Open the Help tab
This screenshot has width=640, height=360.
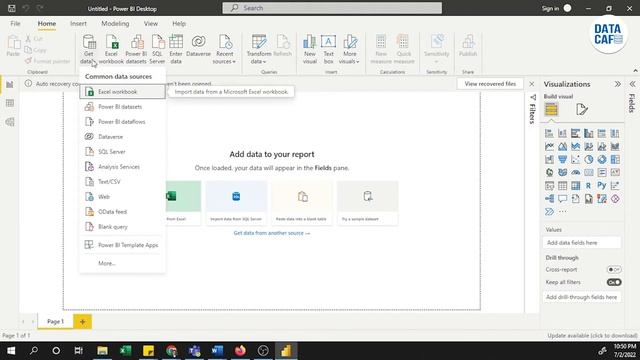click(x=179, y=24)
